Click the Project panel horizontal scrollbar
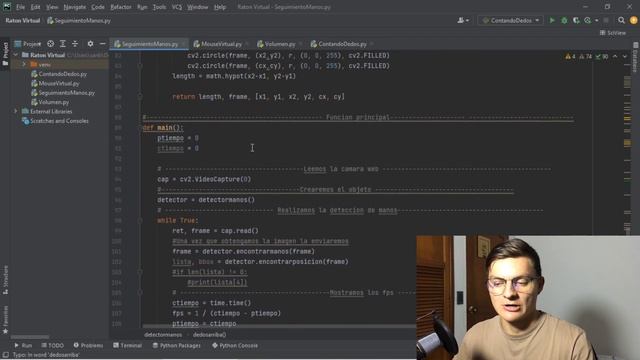The image size is (640, 360). [x=30, y=337]
